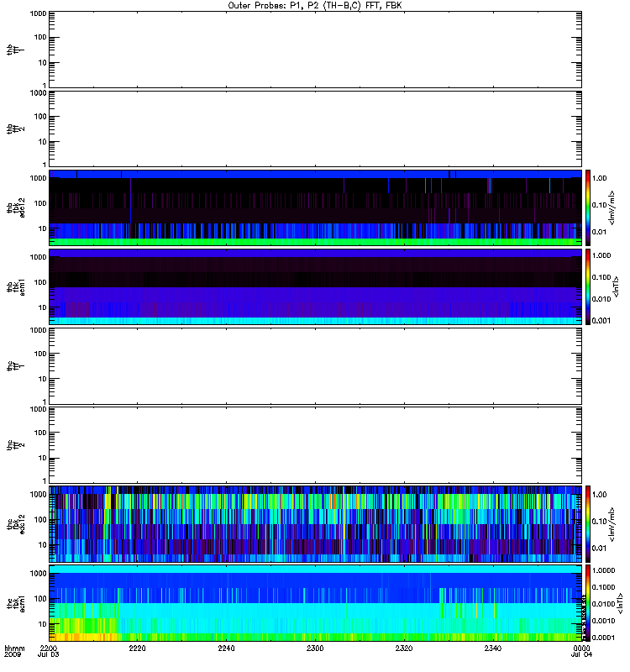Click the '0.0001' tick on thc scm1 color bar
Image resolution: width=630 pixels, height=672 pixels.
(603, 638)
